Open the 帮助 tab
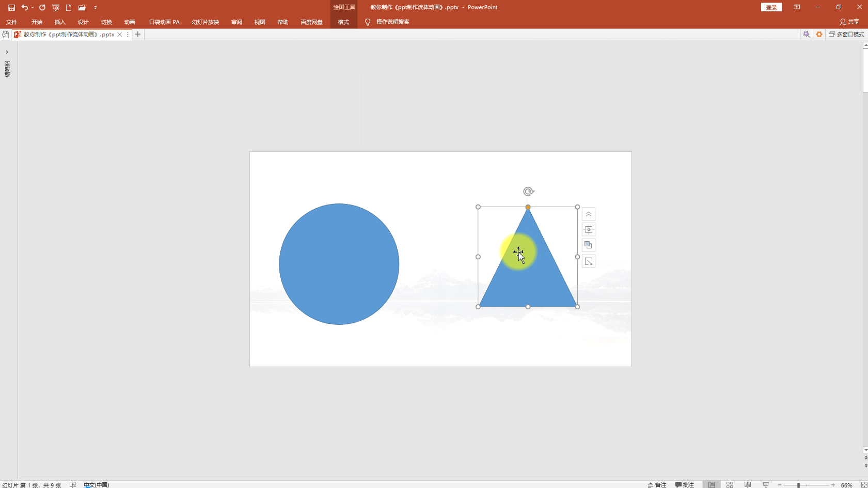 (x=283, y=22)
